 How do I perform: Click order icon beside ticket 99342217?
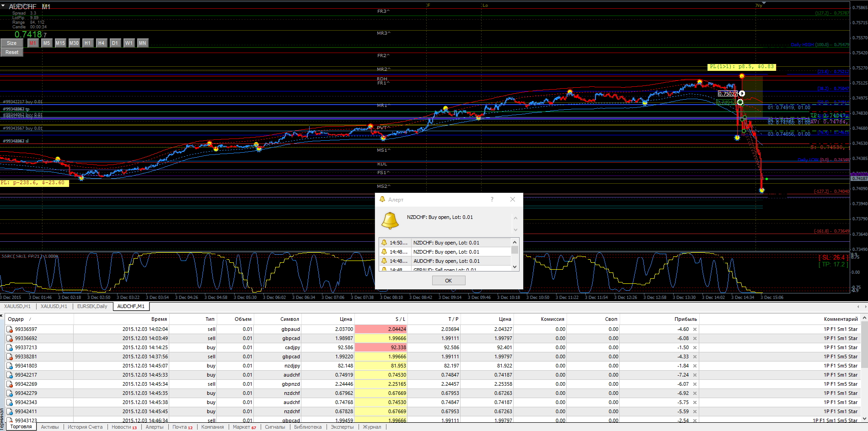point(10,375)
